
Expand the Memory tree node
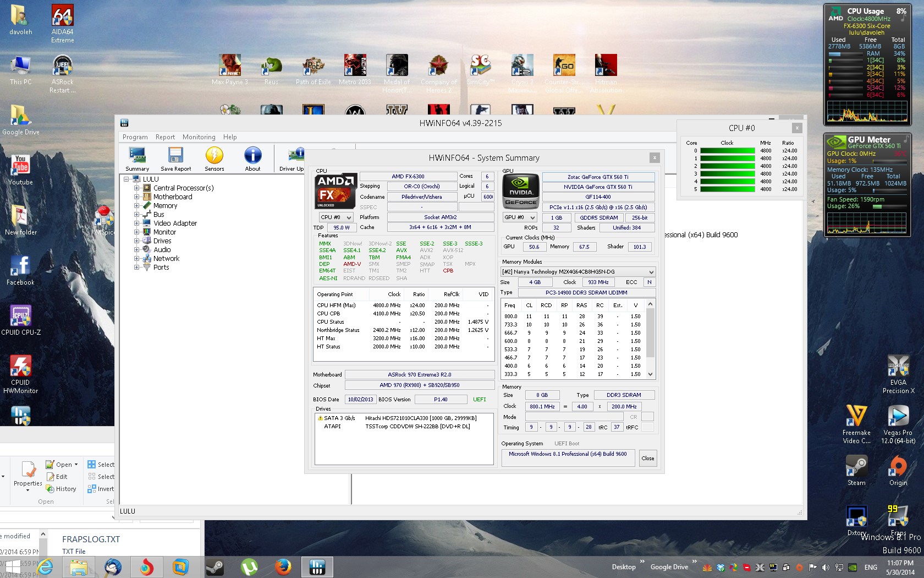pos(137,205)
